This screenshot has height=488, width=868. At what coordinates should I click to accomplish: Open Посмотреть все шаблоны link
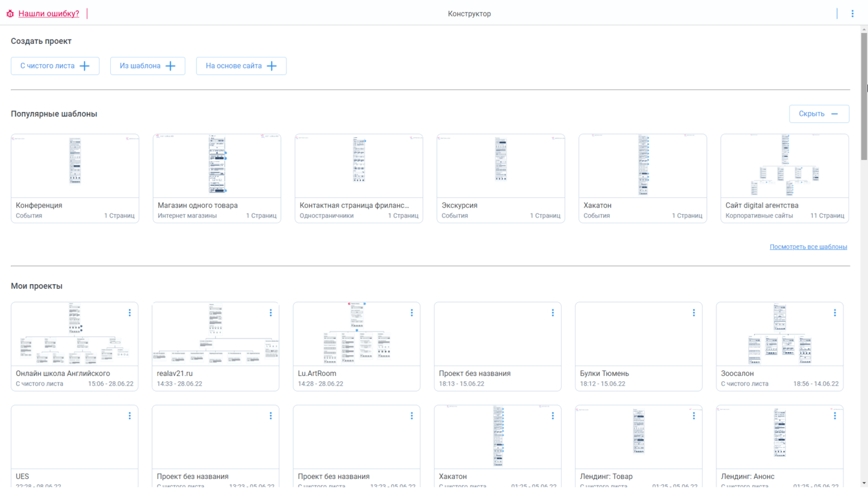(808, 247)
